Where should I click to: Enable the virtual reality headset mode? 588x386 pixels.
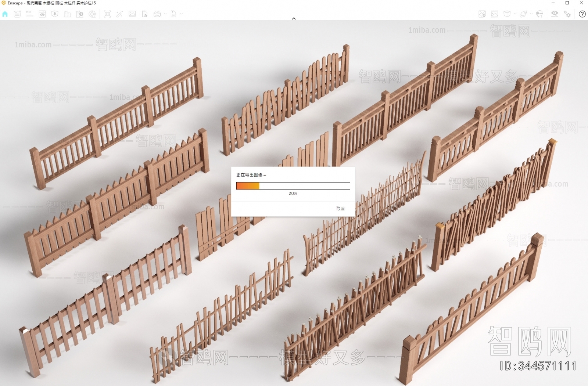539,14
